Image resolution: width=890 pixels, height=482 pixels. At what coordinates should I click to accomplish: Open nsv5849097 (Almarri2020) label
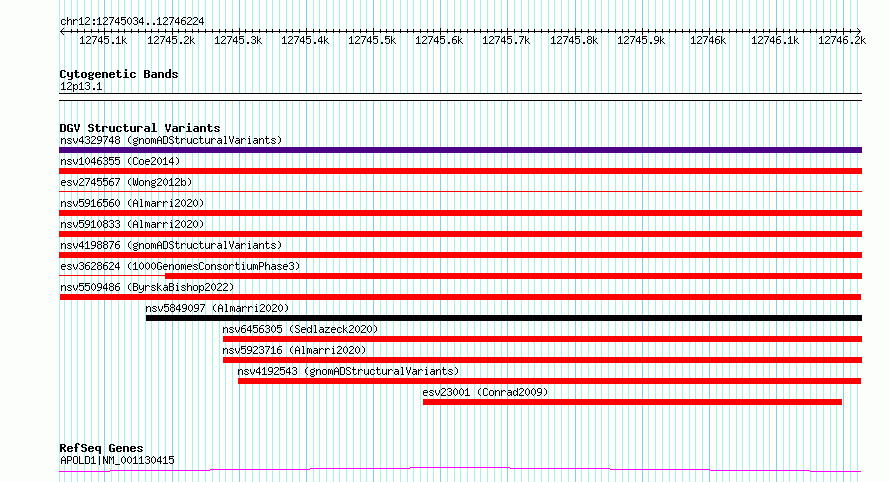(217, 308)
